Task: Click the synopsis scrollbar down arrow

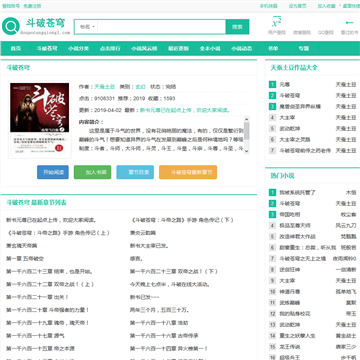Action: [247, 151]
